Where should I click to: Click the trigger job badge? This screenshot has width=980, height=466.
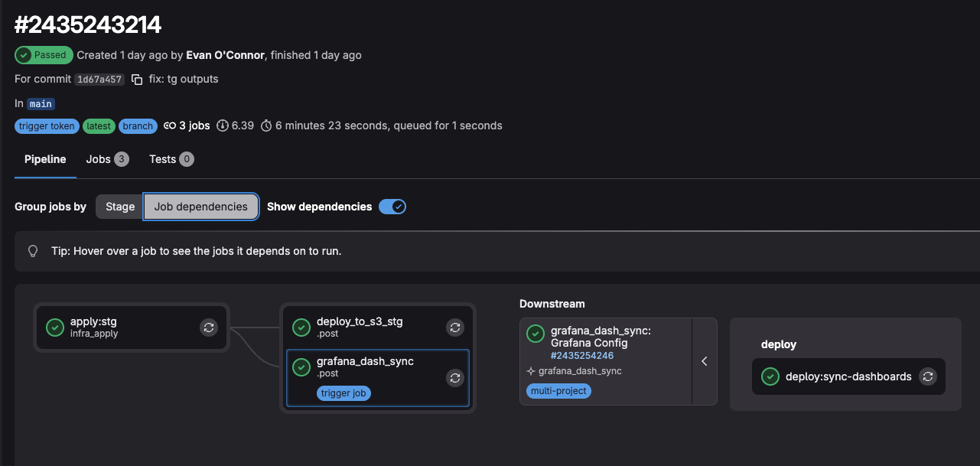(x=344, y=393)
